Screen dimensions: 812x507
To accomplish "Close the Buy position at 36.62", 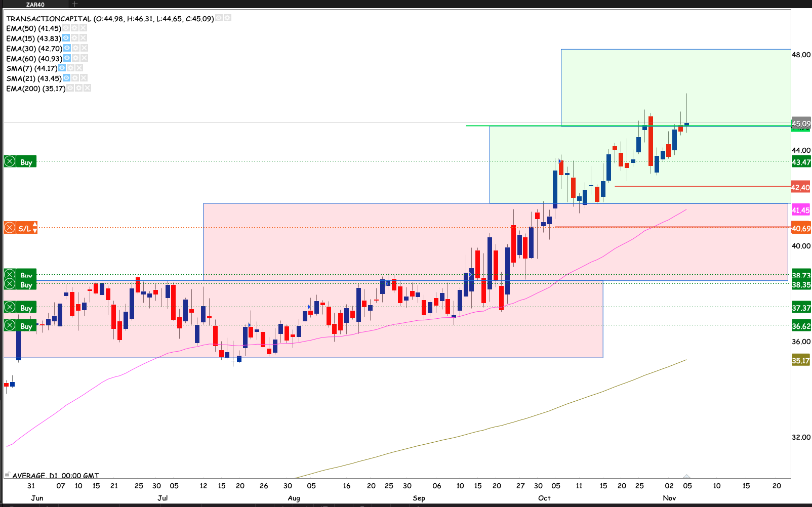I will (x=10, y=325).
